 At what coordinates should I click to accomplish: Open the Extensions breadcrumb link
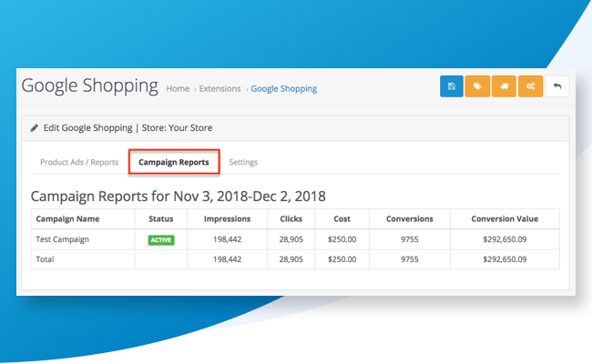(219, 88)
